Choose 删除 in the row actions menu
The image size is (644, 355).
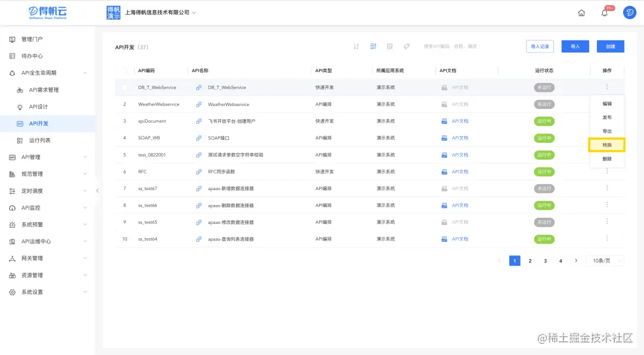tap(607, 159)
